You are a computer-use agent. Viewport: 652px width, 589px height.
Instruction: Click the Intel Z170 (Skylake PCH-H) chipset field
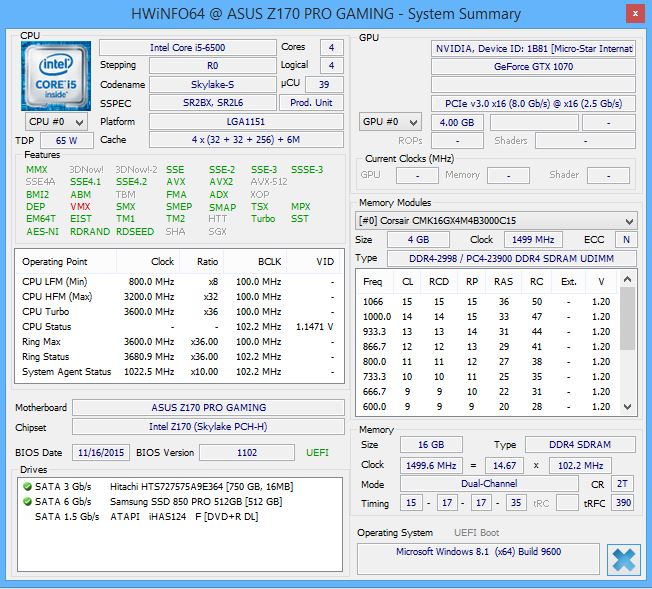click(x=208, y=427)
